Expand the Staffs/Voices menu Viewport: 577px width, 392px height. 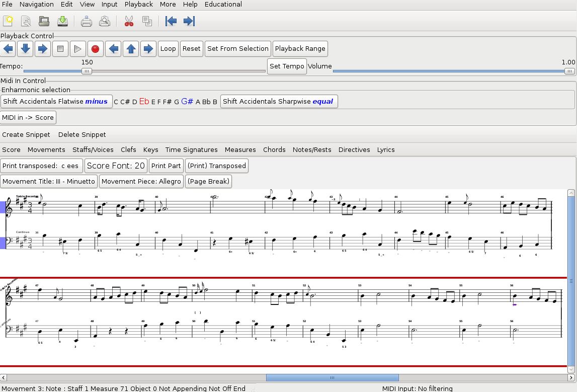click(93, 149)
